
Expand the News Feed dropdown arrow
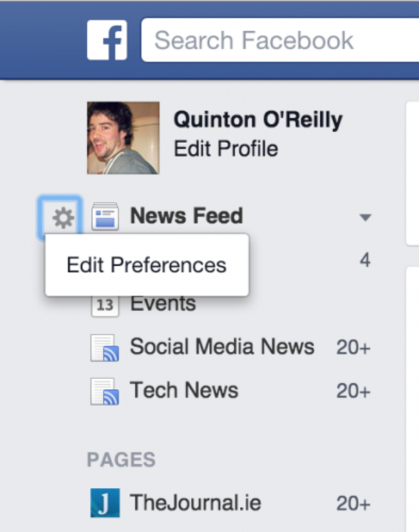(365, 217)
